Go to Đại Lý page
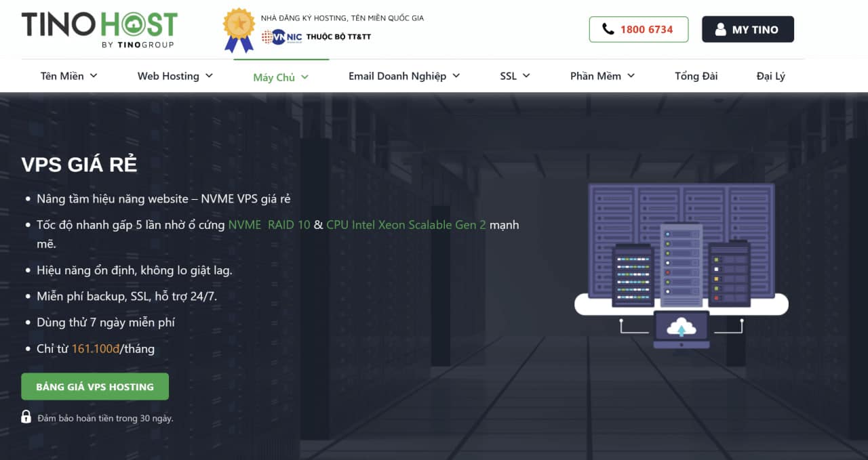Image resolution: width=868 pixels, height=460 pixels. pyautogui.click(x=771, y=76)
